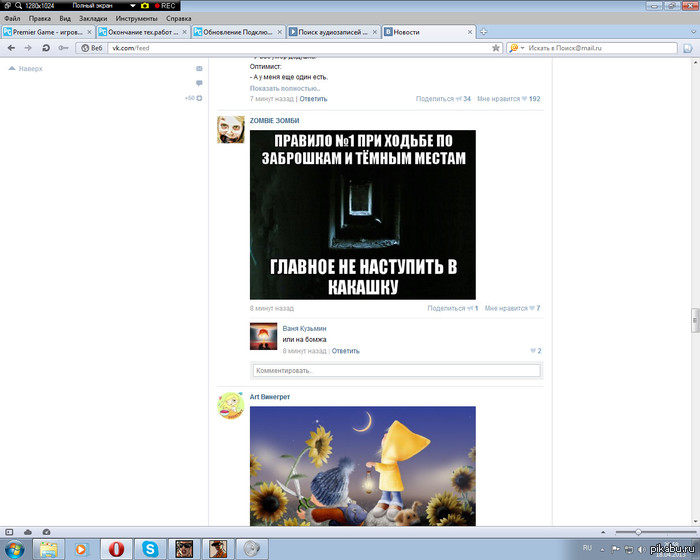Click the Веб security badge
This screenshot has height=560, width=700.
pos(92,48)
